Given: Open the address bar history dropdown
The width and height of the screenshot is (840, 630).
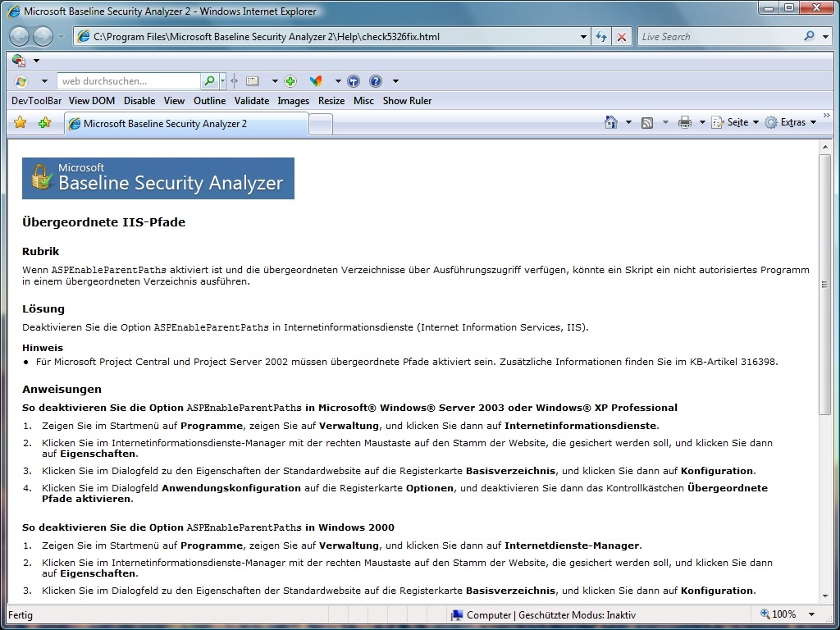Looking at the screenshot, I should (583, 37).
